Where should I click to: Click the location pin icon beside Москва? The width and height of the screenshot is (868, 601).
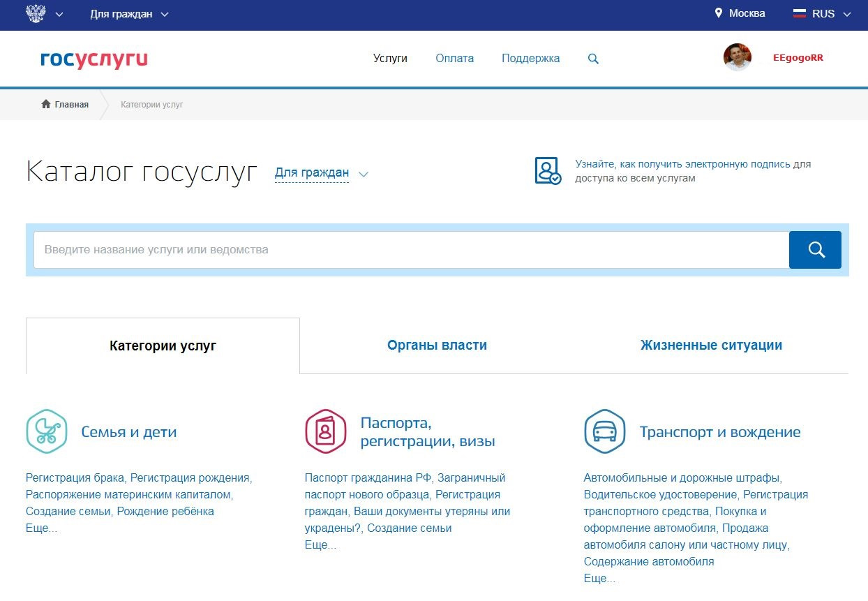tap(718, 13)
